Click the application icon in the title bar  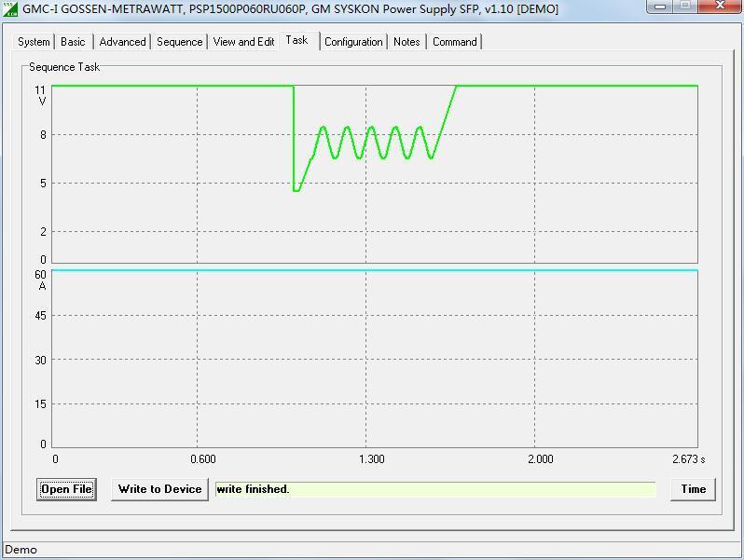coord(10,9)
